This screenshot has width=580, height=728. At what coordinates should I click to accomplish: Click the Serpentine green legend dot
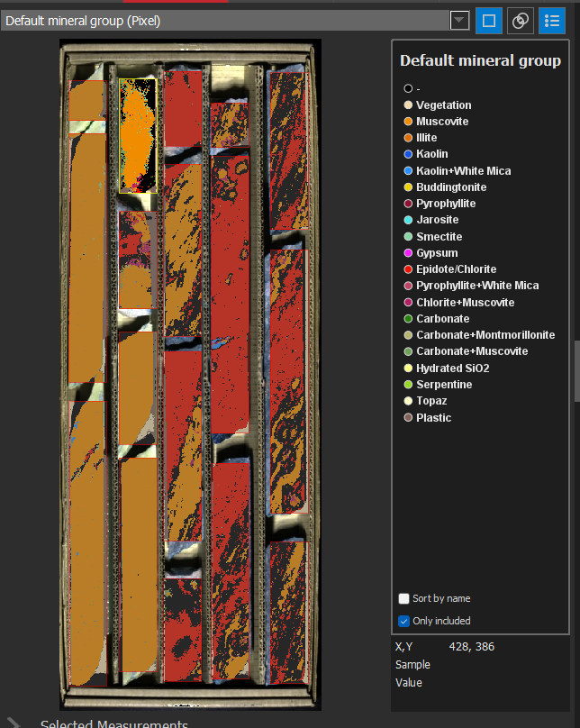coord(408,385)
